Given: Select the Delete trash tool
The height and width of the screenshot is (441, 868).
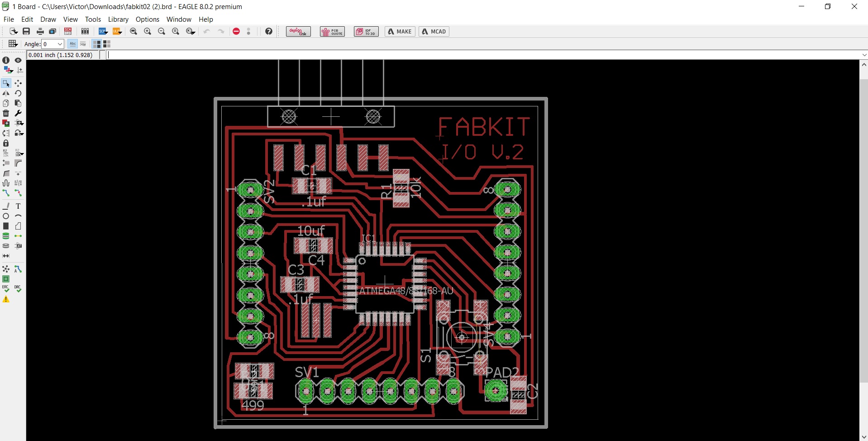Looking at the screenshot, I should (6, 113).
